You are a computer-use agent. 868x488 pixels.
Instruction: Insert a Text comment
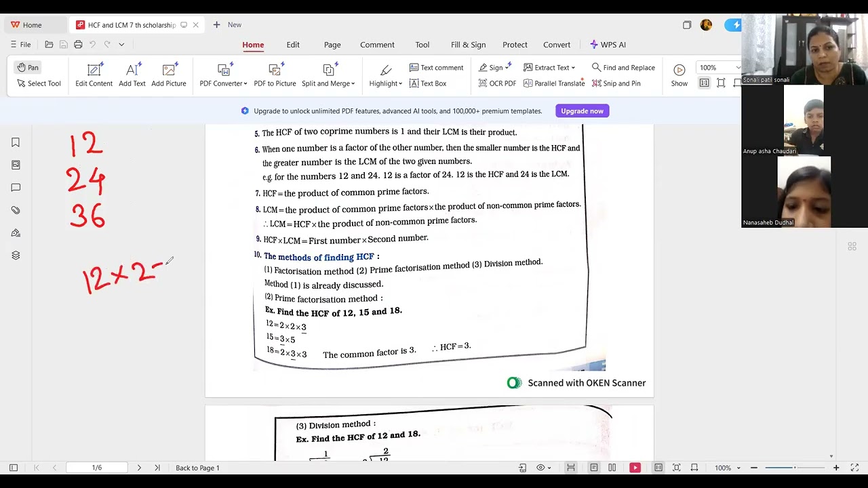[x=436, y=67]
